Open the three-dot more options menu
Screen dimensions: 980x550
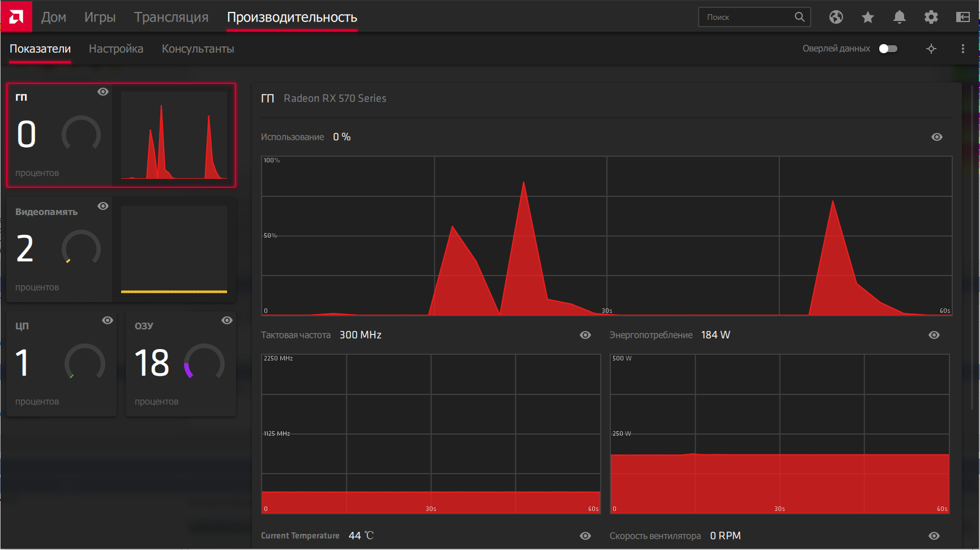pyautogui.click(x=963, y=49)
